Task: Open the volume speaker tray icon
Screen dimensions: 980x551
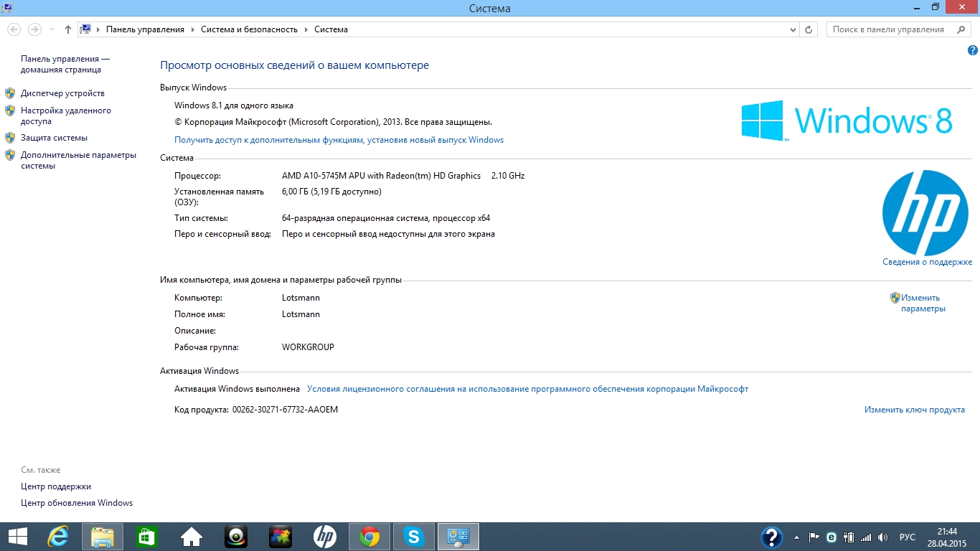Action: point(883,537)
